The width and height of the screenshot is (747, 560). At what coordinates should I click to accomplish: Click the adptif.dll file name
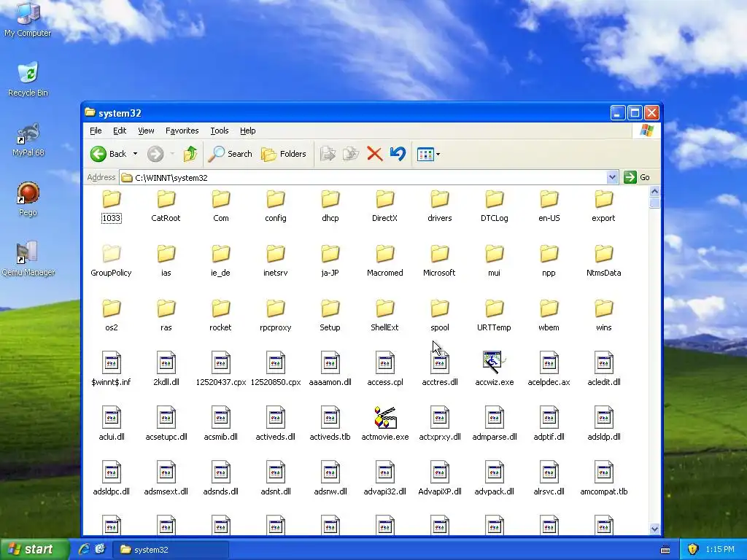click(x=549, y=437)
